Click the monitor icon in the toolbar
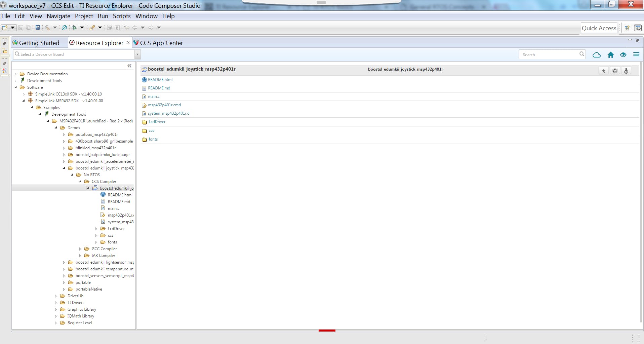Screen dimensions: 644x344 coord(38,28)
